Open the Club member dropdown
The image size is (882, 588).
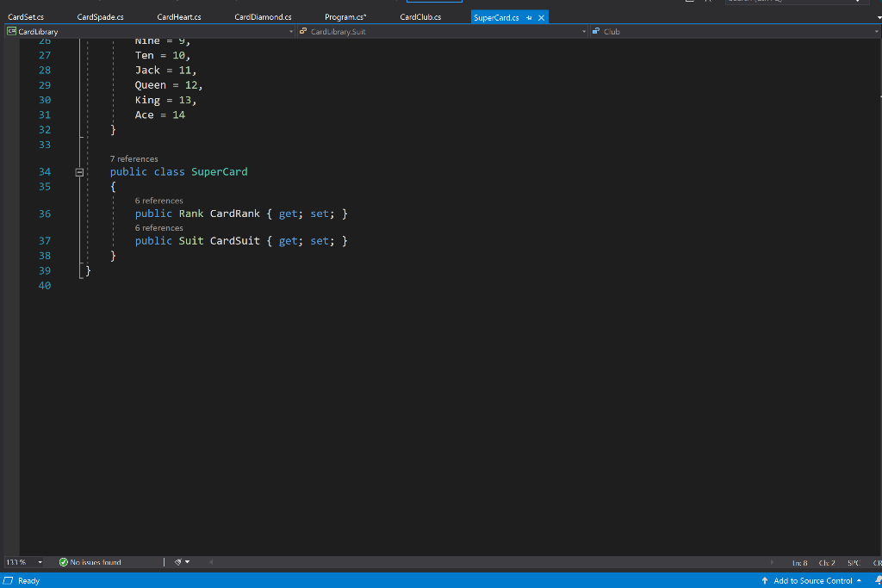(876, 32)
